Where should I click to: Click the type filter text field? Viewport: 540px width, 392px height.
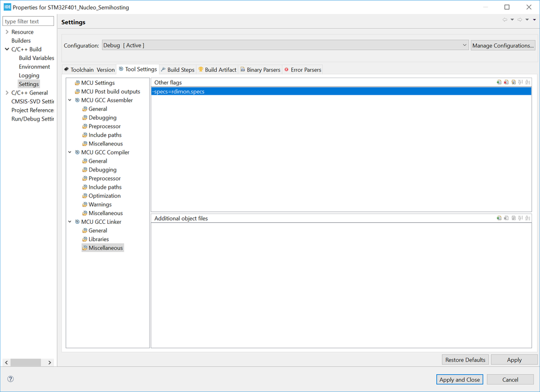coord(29,22)
